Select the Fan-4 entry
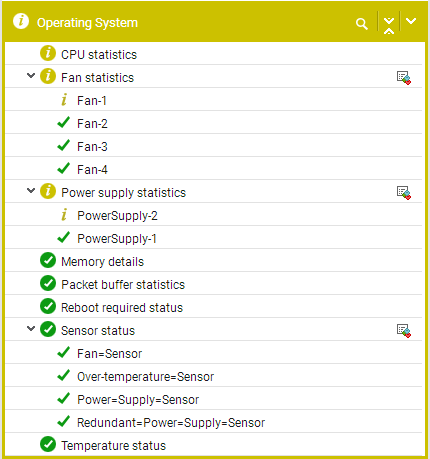The width and height of the screenshot is (430, 459). pyautogui.click(x=213, y=169)
